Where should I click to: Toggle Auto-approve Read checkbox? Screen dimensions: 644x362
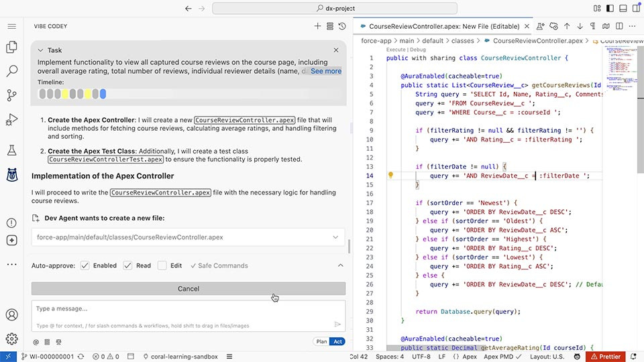pyautogui.click(x=127, y=265)
